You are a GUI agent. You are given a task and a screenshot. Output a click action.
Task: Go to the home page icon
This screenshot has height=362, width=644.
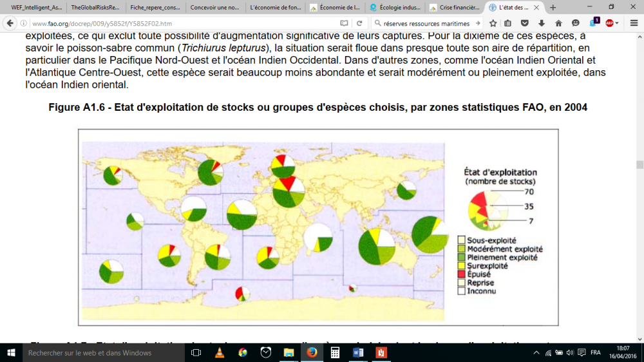point(559,23)
